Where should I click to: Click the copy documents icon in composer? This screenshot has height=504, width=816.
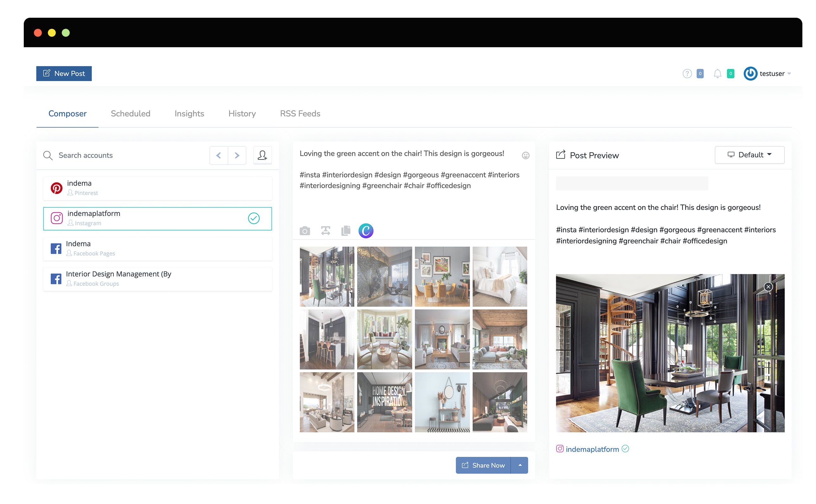pyautogui.click(x=346, y=231)
